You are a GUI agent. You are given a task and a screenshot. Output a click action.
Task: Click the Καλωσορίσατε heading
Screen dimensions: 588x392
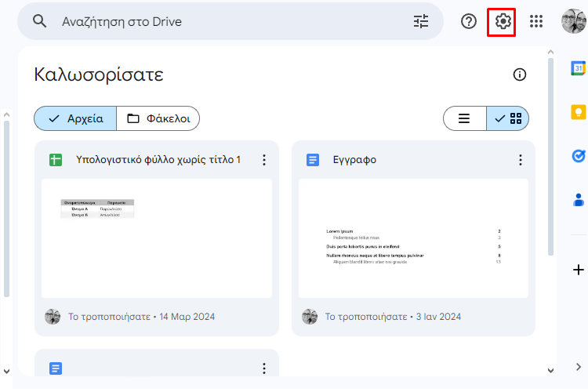coord(99,74)
